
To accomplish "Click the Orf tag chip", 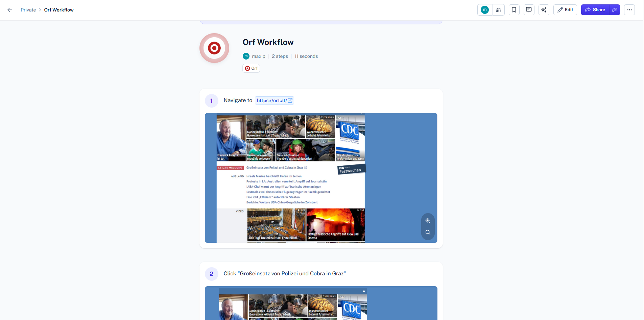I will [x=251, y=68].
